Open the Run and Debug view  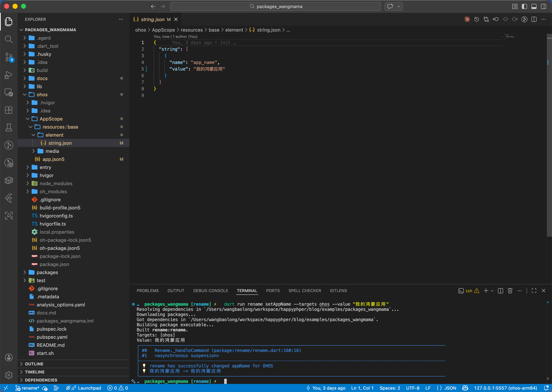pos(9,75)
